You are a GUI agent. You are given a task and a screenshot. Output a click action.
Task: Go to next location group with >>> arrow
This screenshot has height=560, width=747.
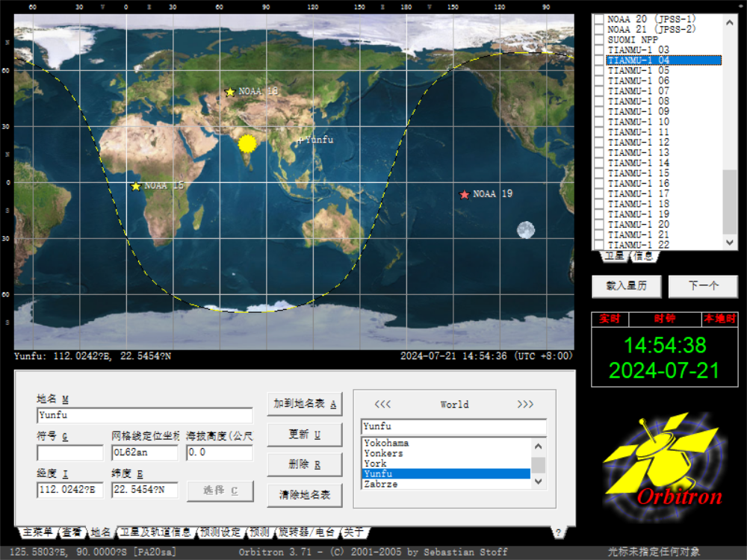click(x=525, y=405)
